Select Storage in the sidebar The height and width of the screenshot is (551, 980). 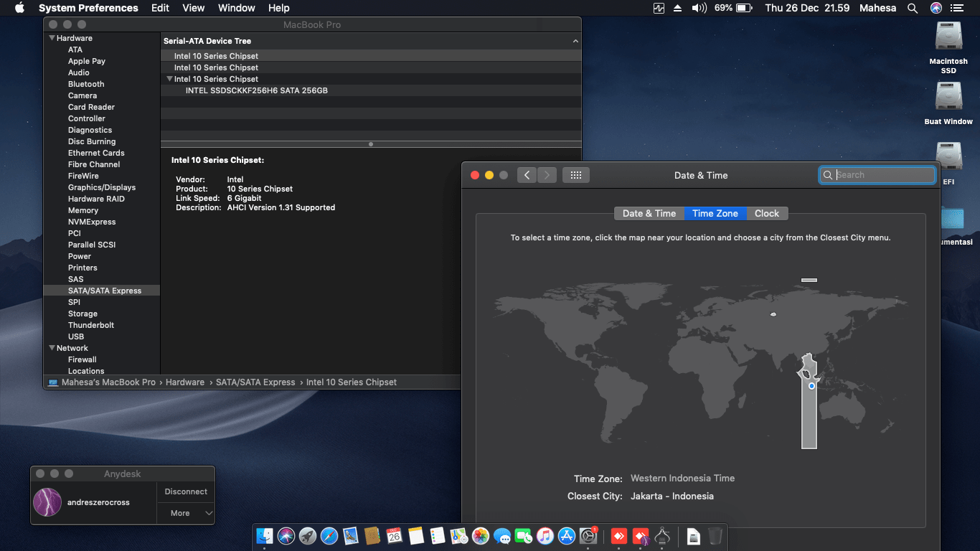tap(83, 314)
